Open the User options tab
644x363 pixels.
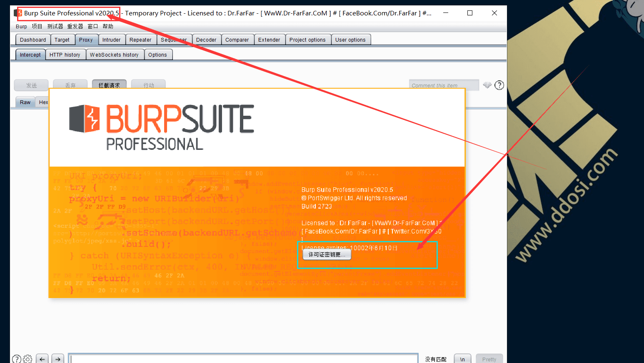(x=350, y=40)
